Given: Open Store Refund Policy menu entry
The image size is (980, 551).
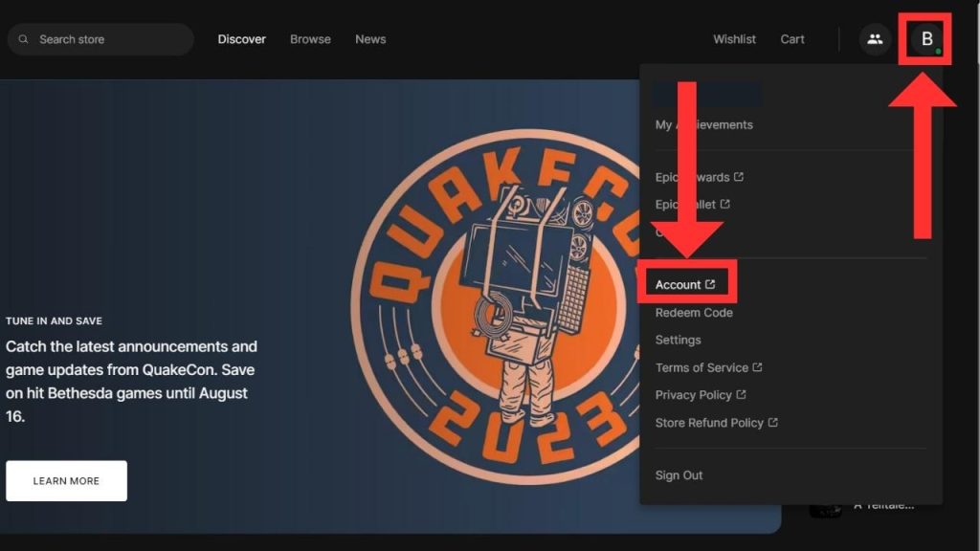Looking at the screenshot, I should (716, 423).
